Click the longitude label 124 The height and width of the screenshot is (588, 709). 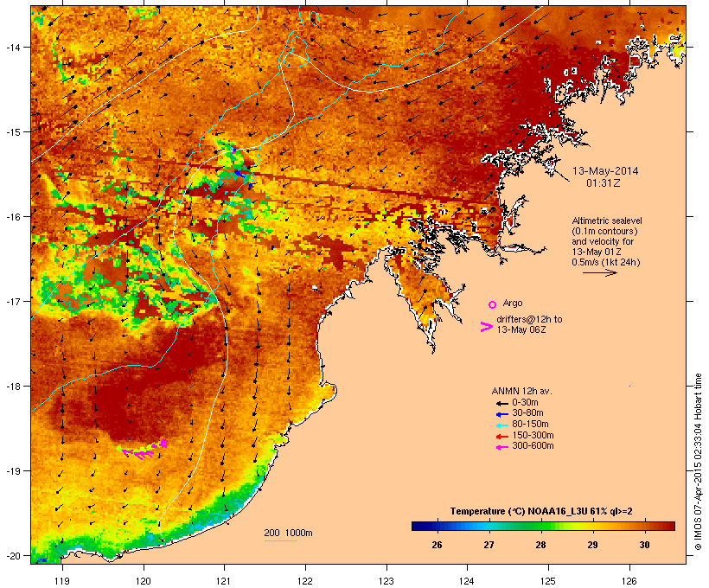467,581
